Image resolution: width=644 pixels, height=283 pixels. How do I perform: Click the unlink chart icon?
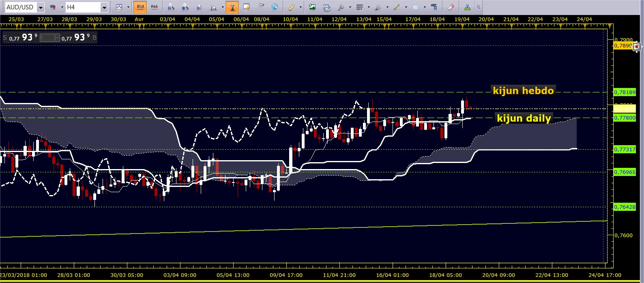point(53,7)
